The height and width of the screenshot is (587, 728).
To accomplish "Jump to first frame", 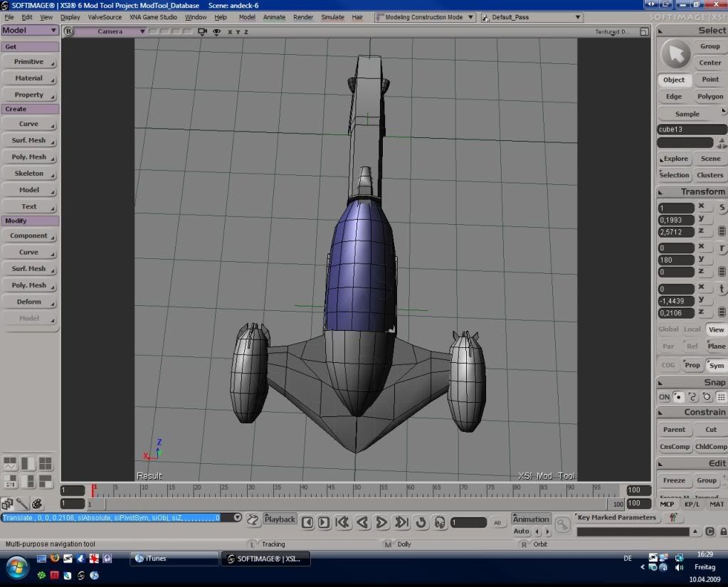I will click(x=342, y=522).
